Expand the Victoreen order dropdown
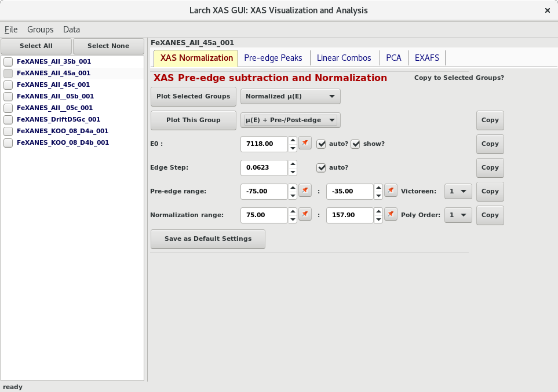The width and height of the screenshot is (558, 392). 458,191
